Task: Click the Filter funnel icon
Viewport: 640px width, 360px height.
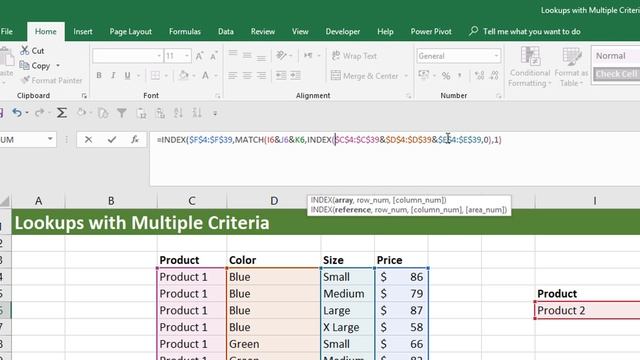Action: click(x=122, y=113)
